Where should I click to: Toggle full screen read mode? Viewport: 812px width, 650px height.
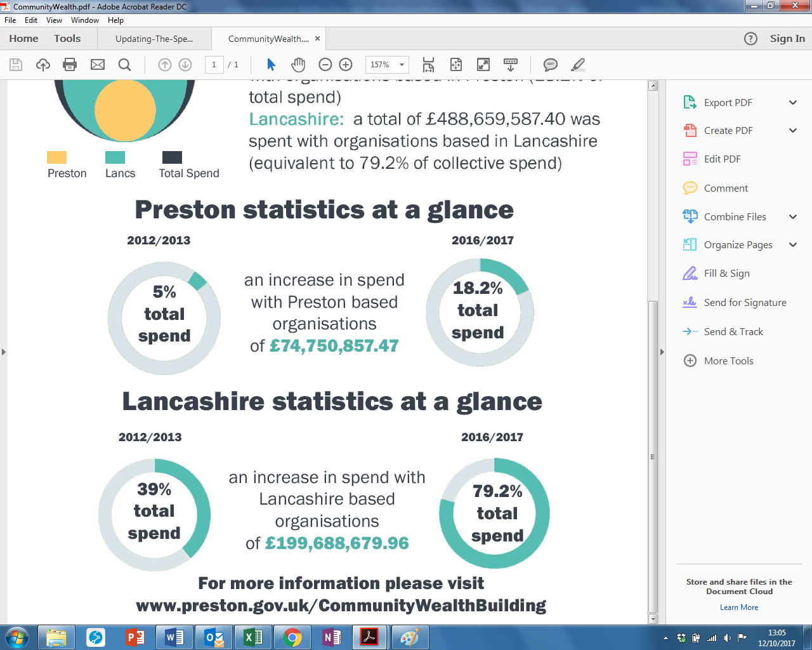[x=483, y=65]
